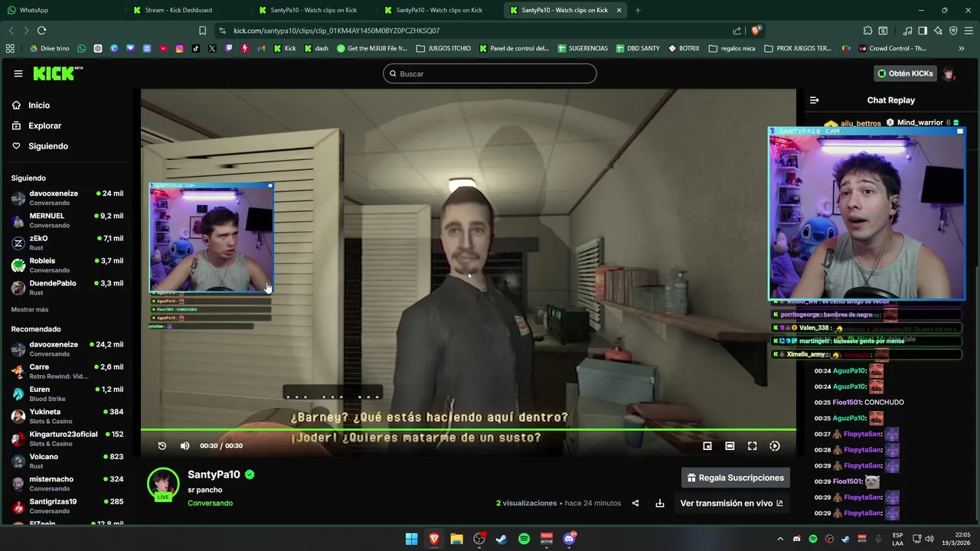Image resolution: width=980 pixels, height=551 pixels.
Task: Open the PROX JUEGOS TER... bookmark folder
Action: pos(798,48)
